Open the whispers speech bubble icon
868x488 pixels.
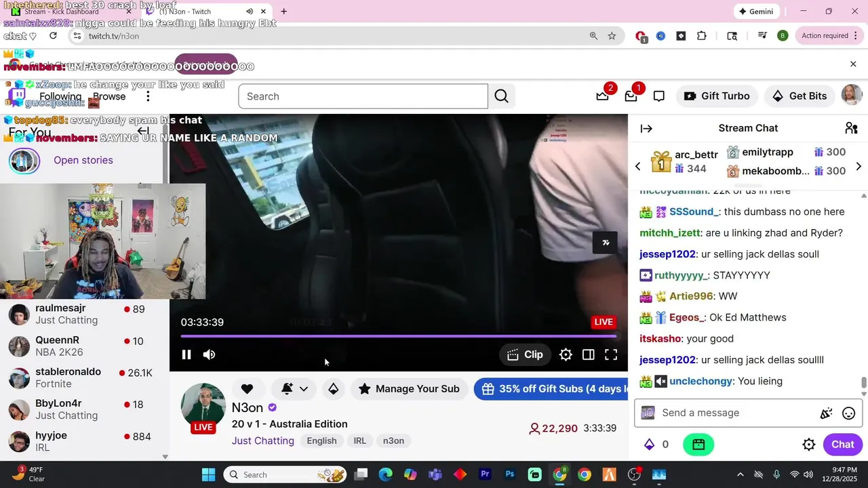[658, 96]
